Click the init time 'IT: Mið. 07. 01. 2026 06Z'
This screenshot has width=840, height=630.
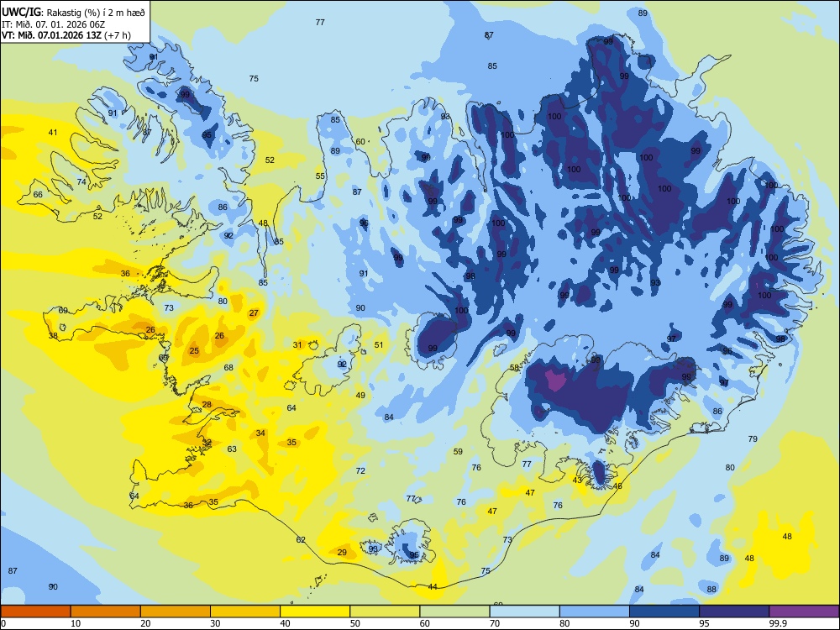53,24
